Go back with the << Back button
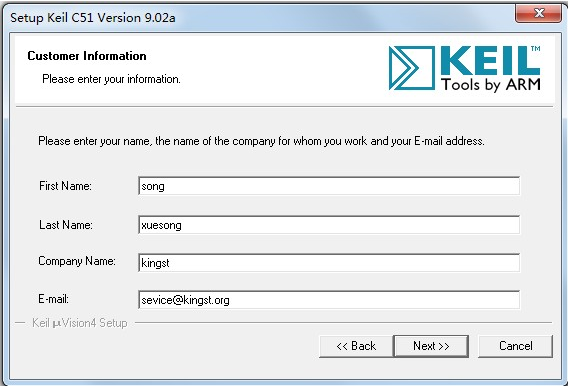The height and width of the screenshot is (387, 568). click(356, 346)
